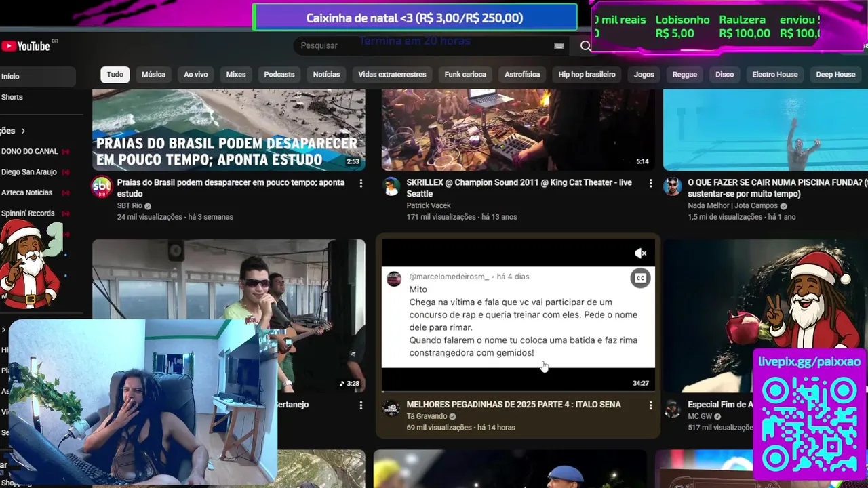Open the Patrick Vacek channel name
The height and width of the screenshot is (488, 868).
tap(429, 205)
